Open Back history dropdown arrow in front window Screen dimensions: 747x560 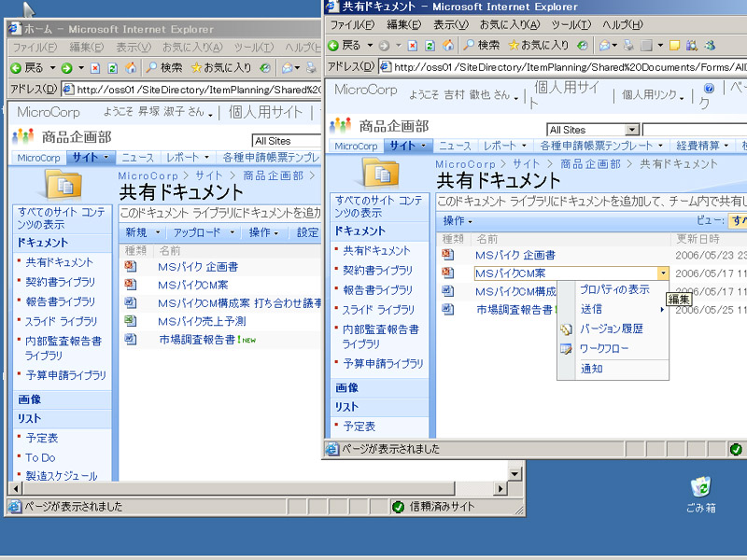pos(370,45)
